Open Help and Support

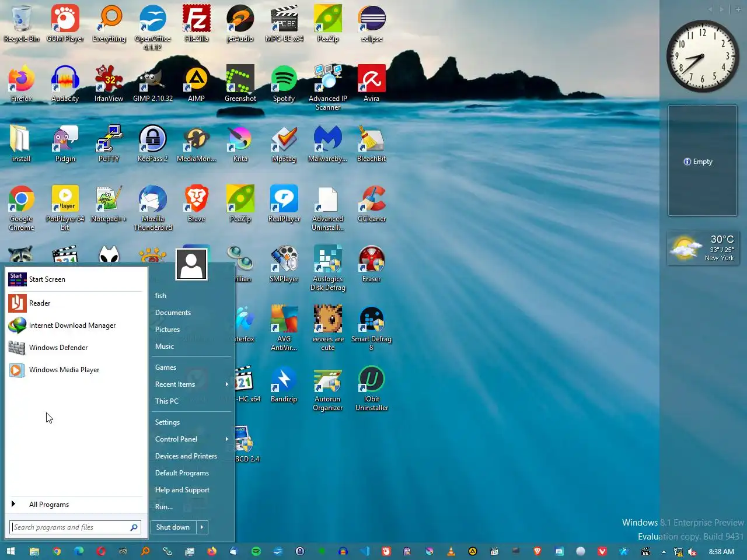(x=191, y=490)
